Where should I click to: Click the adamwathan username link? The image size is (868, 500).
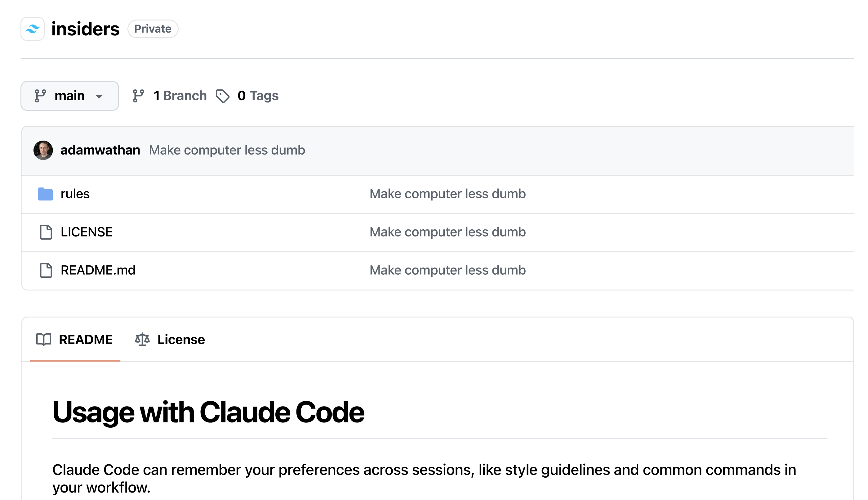(x=100, y=150)
